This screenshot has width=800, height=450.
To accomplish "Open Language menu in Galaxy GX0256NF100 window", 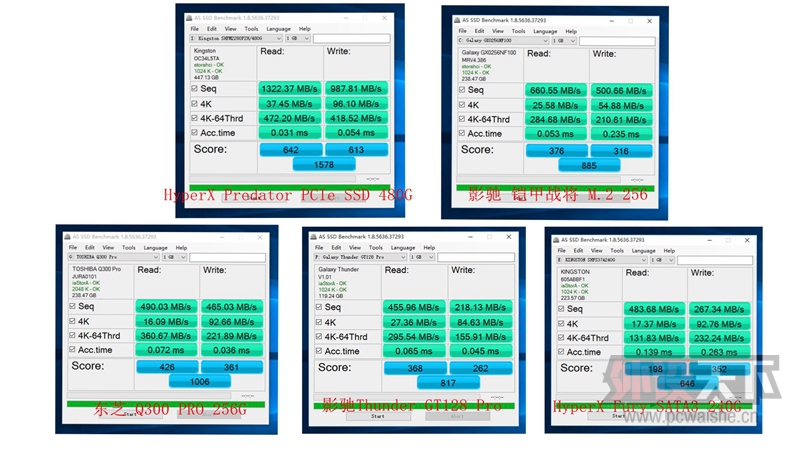I will click(x=545, y=32).
